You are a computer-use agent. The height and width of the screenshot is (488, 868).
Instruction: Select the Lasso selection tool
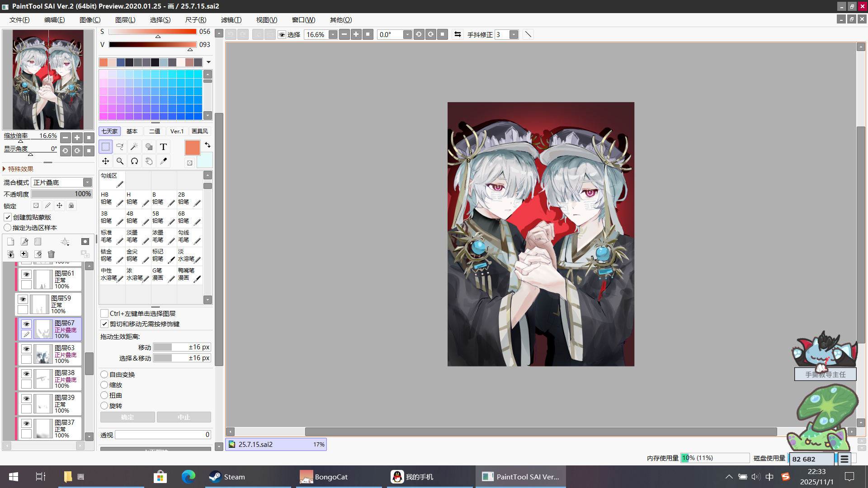click(x=120, y=146)
